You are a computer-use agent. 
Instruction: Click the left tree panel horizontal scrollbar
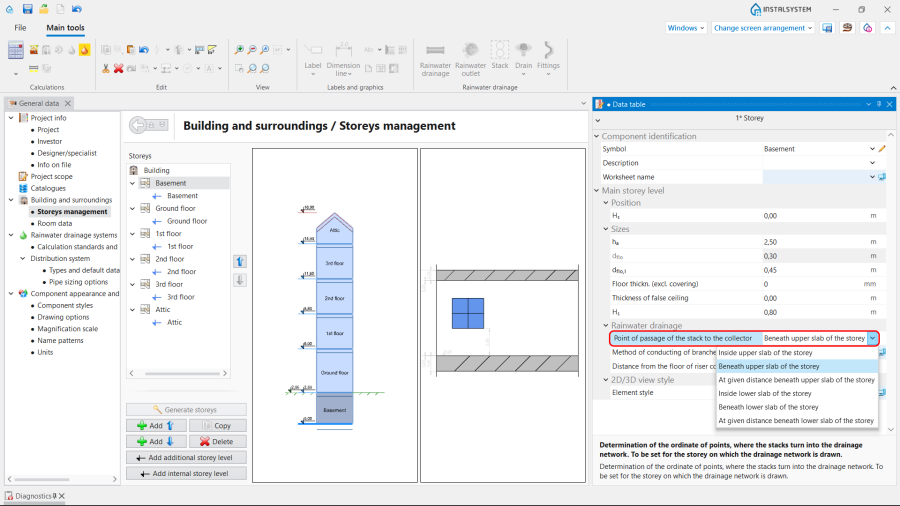tap(42, 479)
